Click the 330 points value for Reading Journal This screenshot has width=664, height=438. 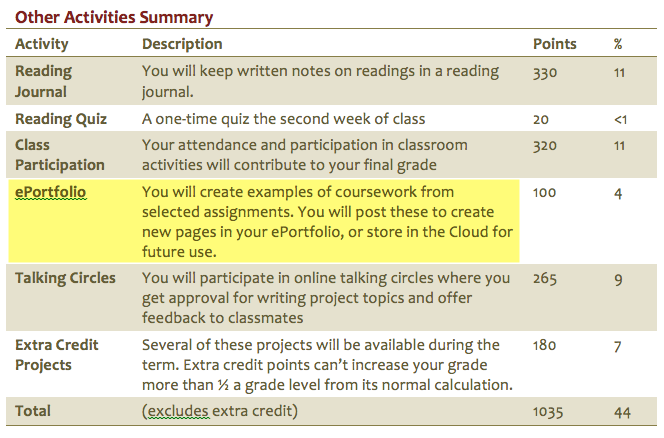click(546, 73)
